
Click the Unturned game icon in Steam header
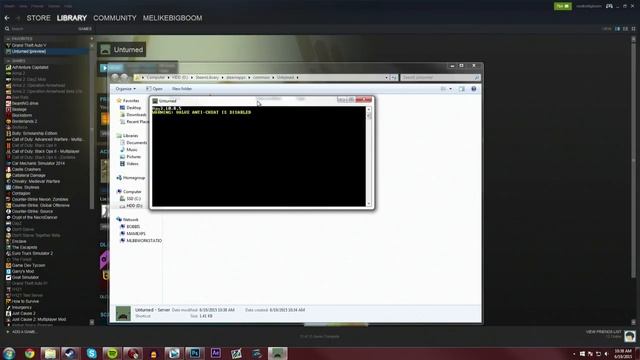pyautogui.click(x=105, y=50)
